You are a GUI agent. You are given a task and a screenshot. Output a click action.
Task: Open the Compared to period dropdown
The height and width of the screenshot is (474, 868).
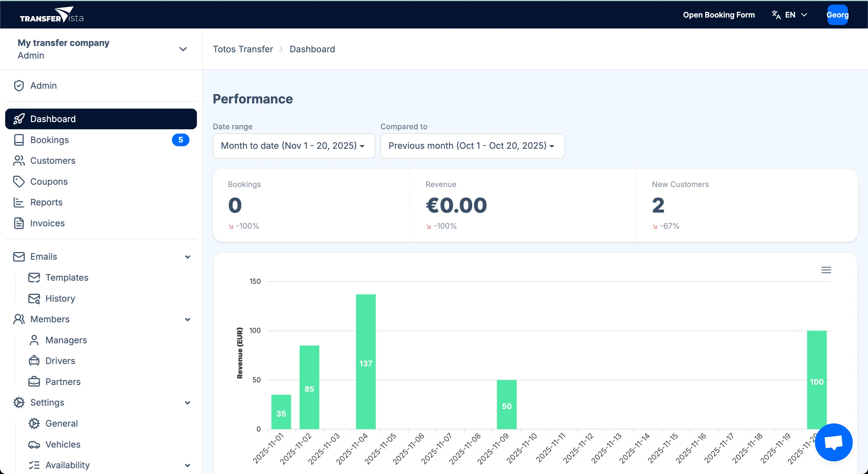(472, 146)
